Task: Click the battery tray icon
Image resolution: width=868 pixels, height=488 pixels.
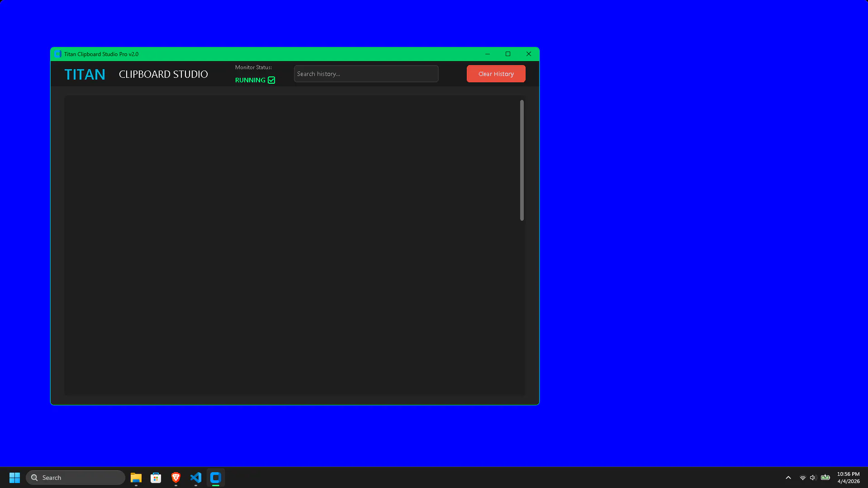Action: point(825,478)
